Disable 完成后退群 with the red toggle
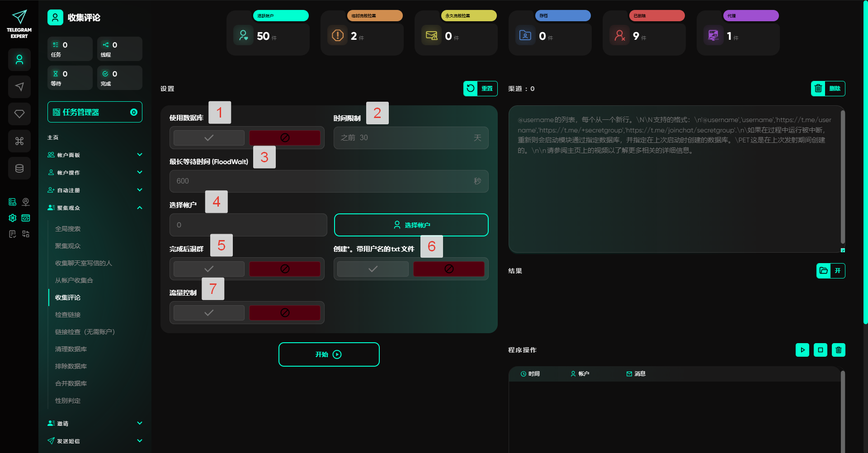Screen dimensions: 868x453 pyautogui.click(x=285, y=269)
